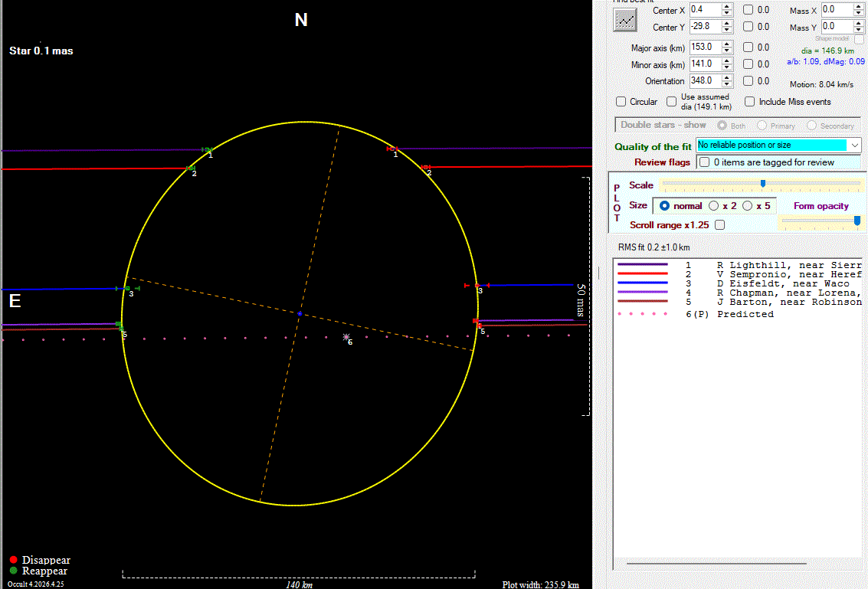Enable the Circular checkbox
The height and width of the screenshot is (589, 868).
pos(621,102)
